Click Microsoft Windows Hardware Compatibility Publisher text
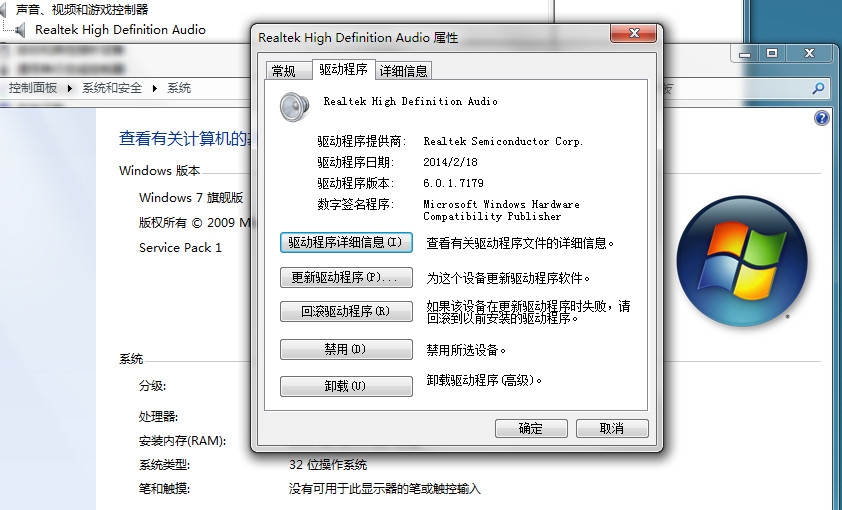The height and width of the screenshot is (510, 842). point(501,210)
